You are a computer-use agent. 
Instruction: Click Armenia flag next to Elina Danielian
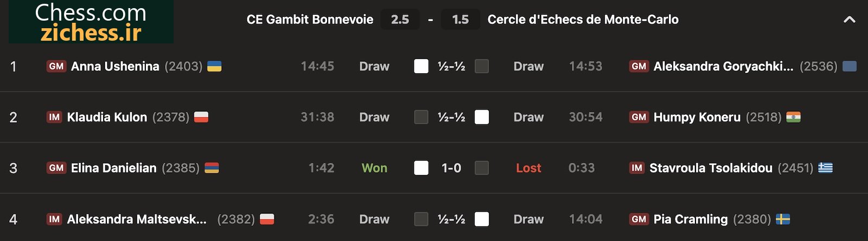coord(212,168)
